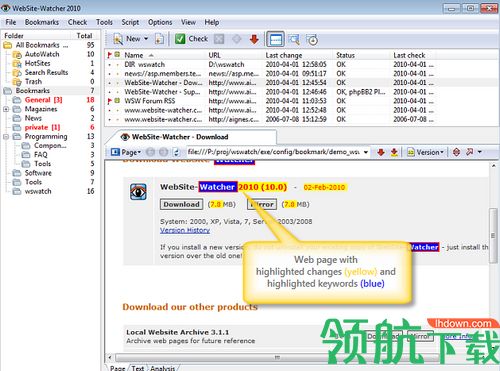Open the Script menu
Image resolution: width=500 pixels, height=371 pixels.
pyautogui.click(x=130, y=22)
